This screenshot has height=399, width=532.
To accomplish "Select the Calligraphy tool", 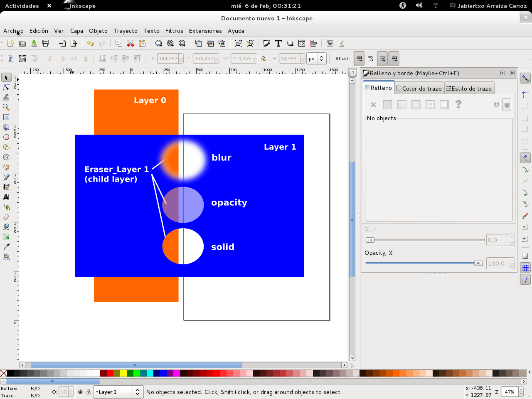I will [x=5, y=187].
